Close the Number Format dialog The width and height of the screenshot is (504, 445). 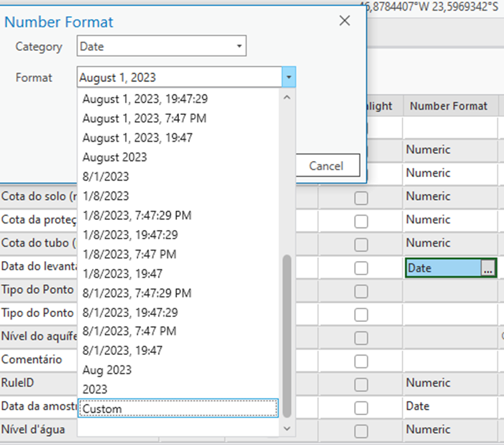tap(345, 21)
